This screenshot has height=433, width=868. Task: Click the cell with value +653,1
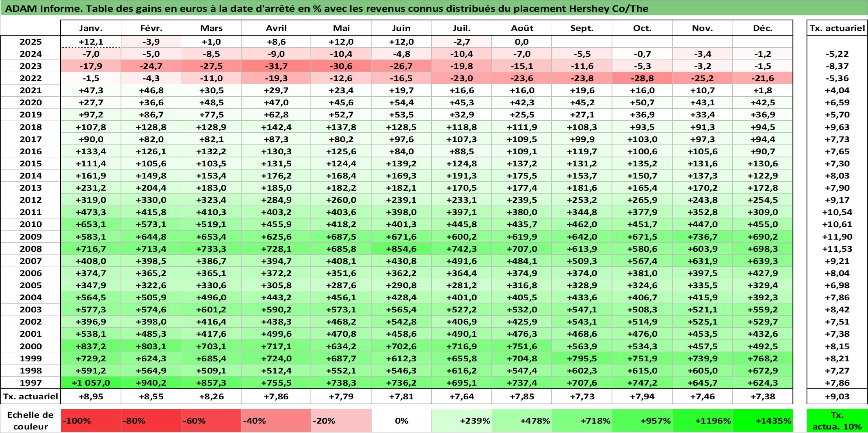[91, 224]
